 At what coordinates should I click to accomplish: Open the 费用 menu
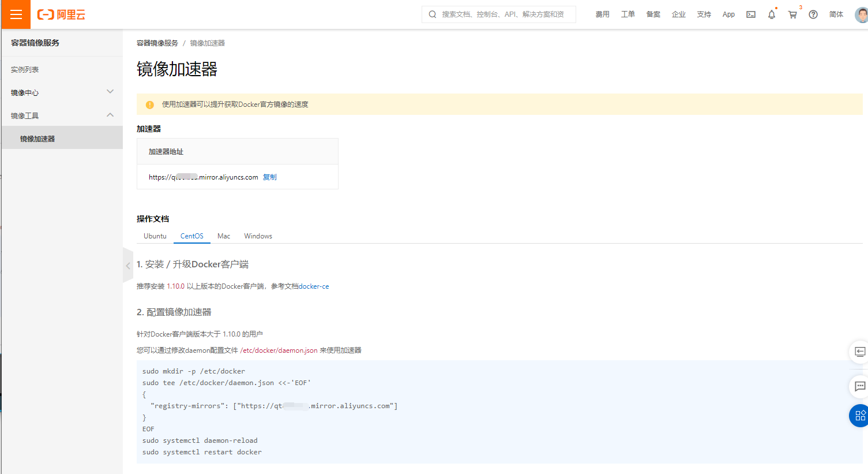coord(603,14)
